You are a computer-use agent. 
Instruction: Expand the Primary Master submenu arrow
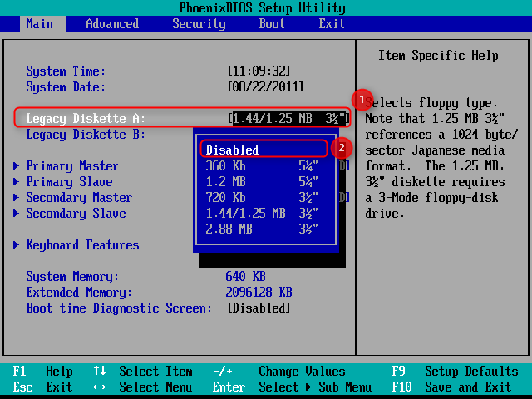(x=16, y=166)
